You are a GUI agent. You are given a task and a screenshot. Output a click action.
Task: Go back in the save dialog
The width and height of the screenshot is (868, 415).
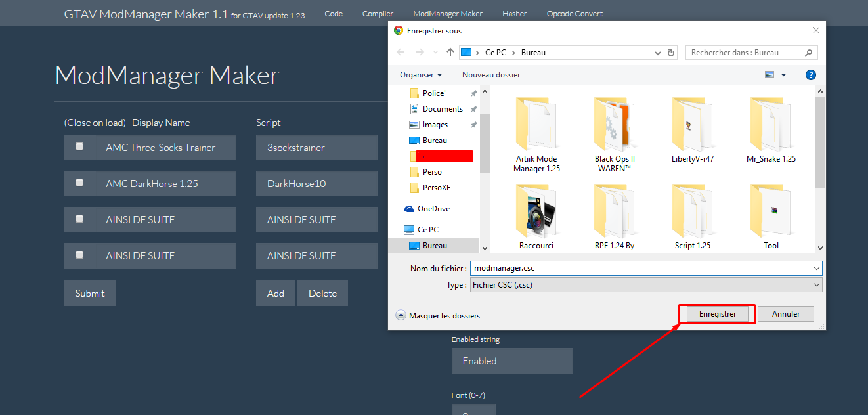(401, 53)
